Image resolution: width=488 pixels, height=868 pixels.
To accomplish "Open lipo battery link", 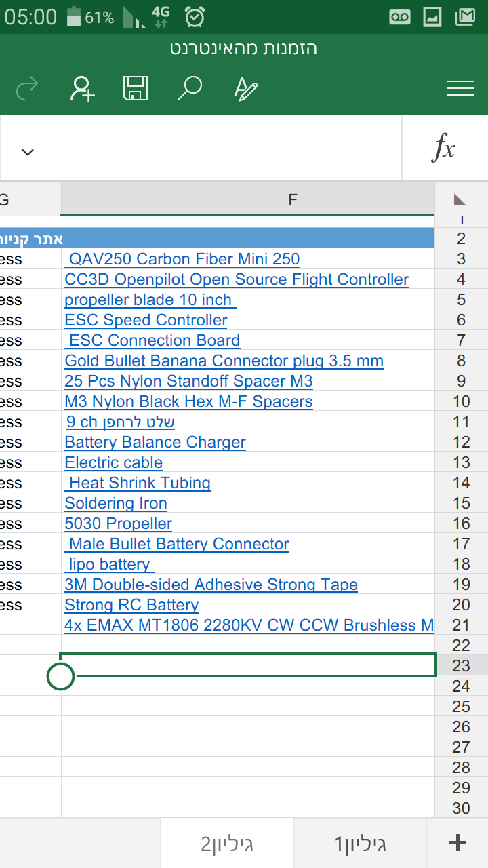I will coord(110,564).
